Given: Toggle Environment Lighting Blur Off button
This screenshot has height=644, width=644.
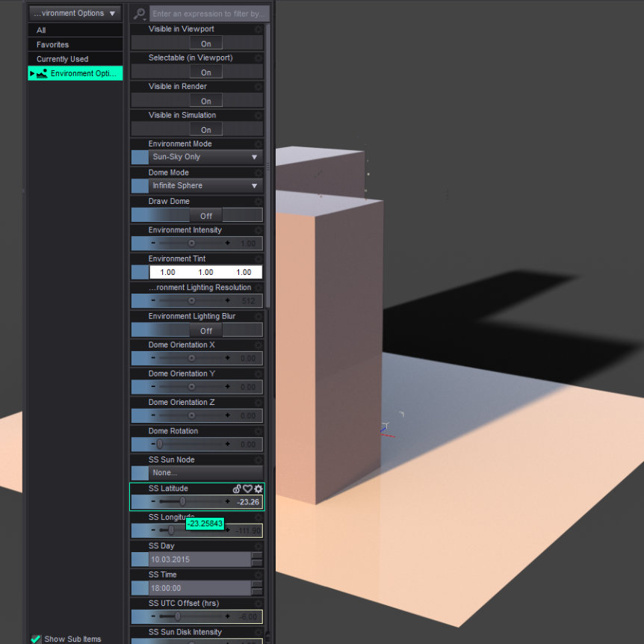Looking at the screenshot, I should (205, 330).
